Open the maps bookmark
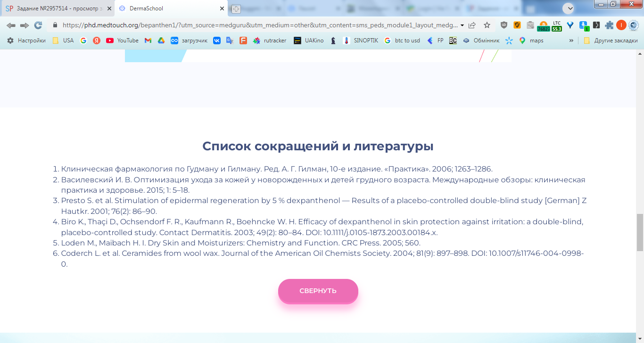The width and height of the screenshot is (644, 343). [531, 41]
